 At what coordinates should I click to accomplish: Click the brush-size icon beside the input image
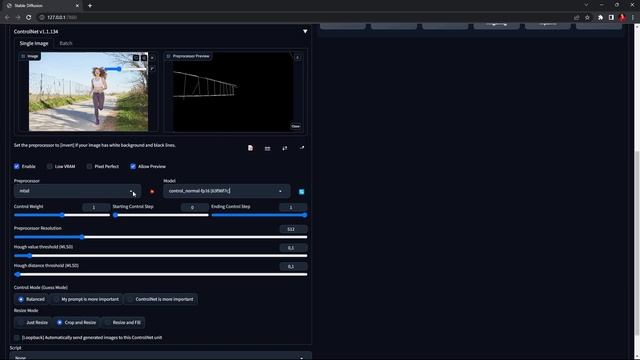152,69
